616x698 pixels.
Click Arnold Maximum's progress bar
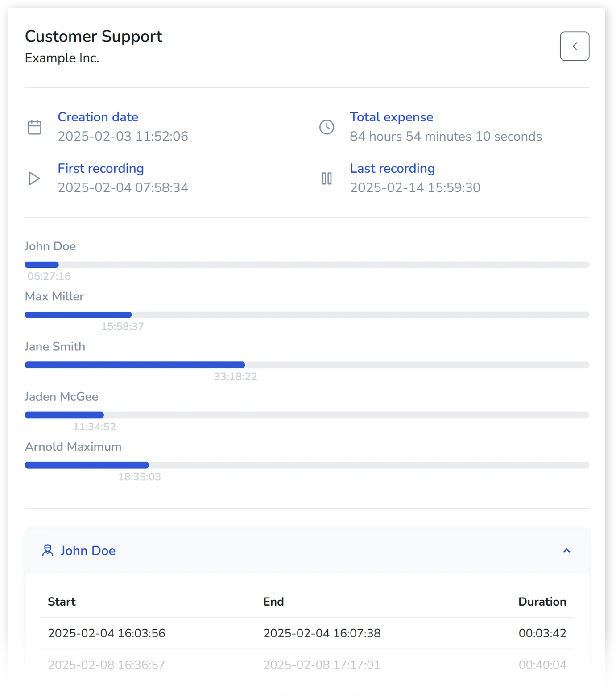pyautogui.click(x=306, y=465)
